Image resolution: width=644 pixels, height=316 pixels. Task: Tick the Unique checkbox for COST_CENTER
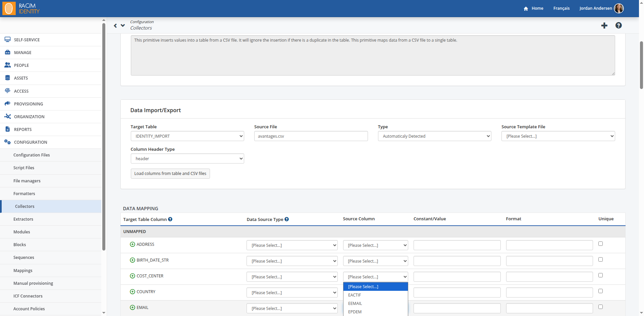pyautogui.click(x=600, y=275)
